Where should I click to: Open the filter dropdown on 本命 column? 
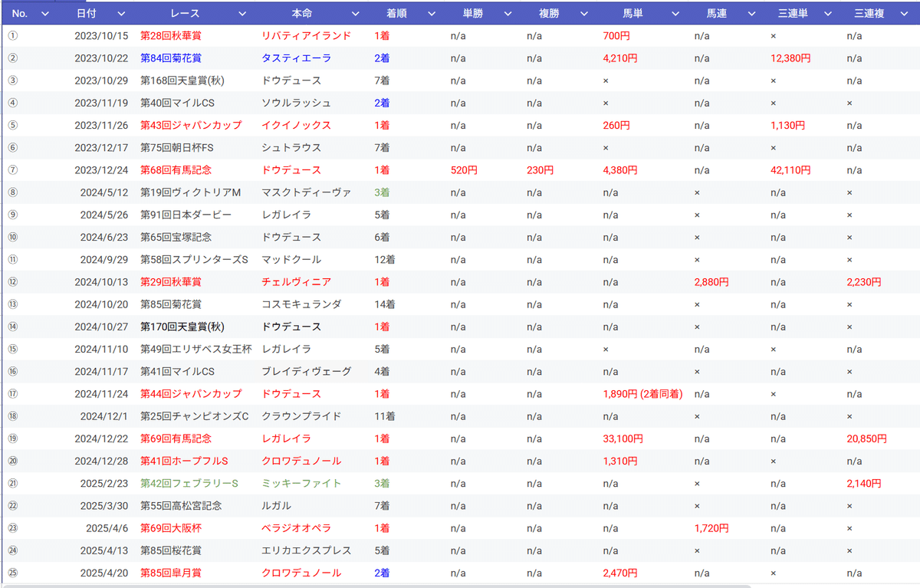click(356, 13)
